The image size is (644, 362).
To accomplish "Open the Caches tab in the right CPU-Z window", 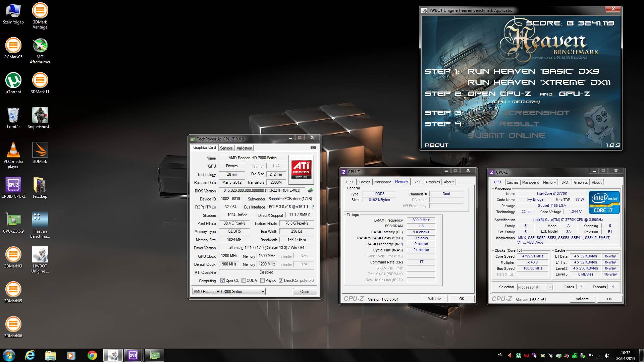I will click(x=512, y=182).
